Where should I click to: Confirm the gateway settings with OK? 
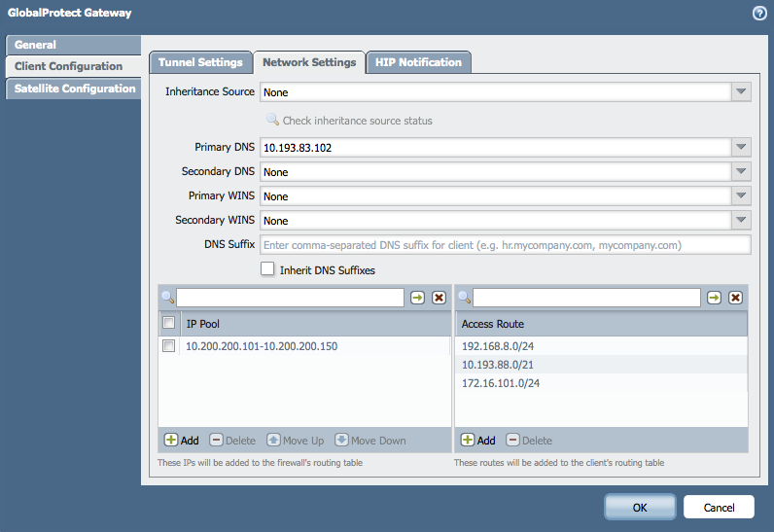click(640, 508)
